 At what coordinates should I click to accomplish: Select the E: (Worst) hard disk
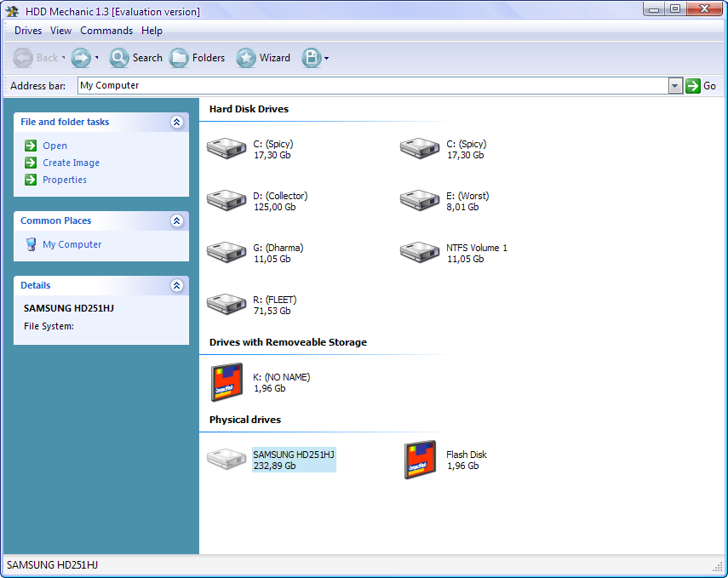point(420,201)
